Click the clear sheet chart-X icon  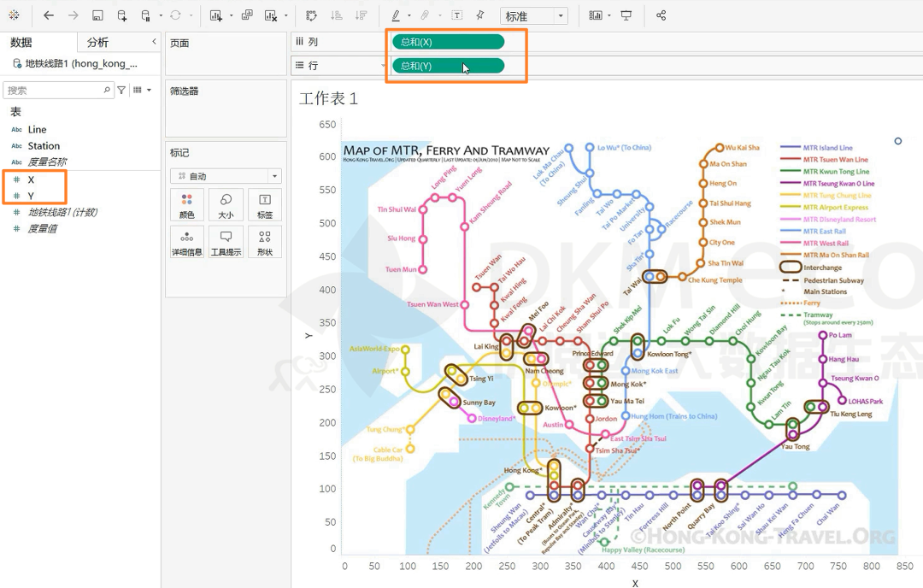(x=271, y=15)
